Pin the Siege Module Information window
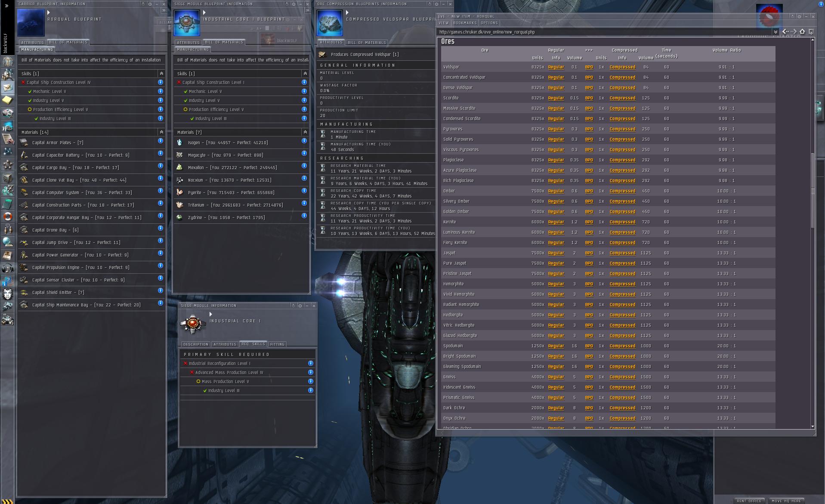 300,306
